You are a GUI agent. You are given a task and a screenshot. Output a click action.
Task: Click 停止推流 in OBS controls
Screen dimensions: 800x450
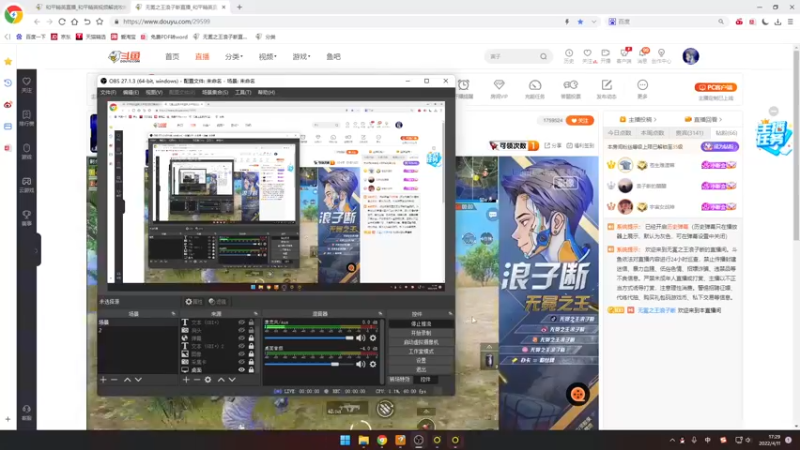[x=421, y=324]
